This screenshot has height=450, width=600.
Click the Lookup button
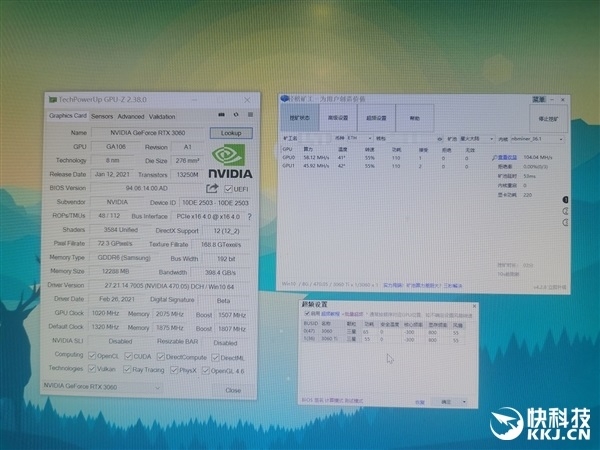coord(231,133)
